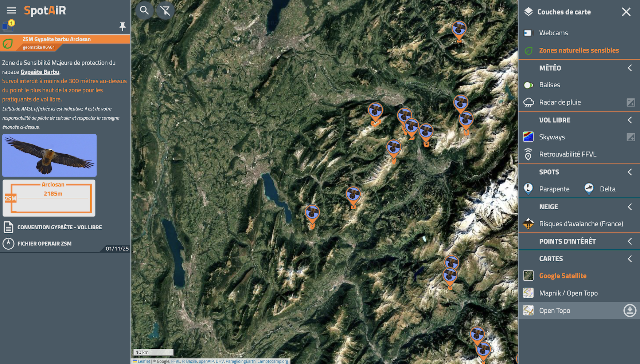Screen dimensions: 640x364
Task: Open the Gypaète Barbu link
Action: [x=40, y=72]
